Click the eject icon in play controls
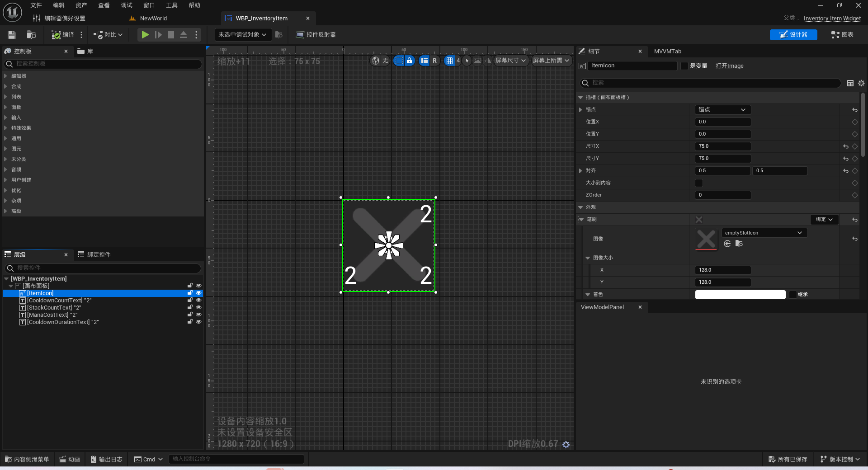This screenshot has height=470, width=868. (184, 35)
